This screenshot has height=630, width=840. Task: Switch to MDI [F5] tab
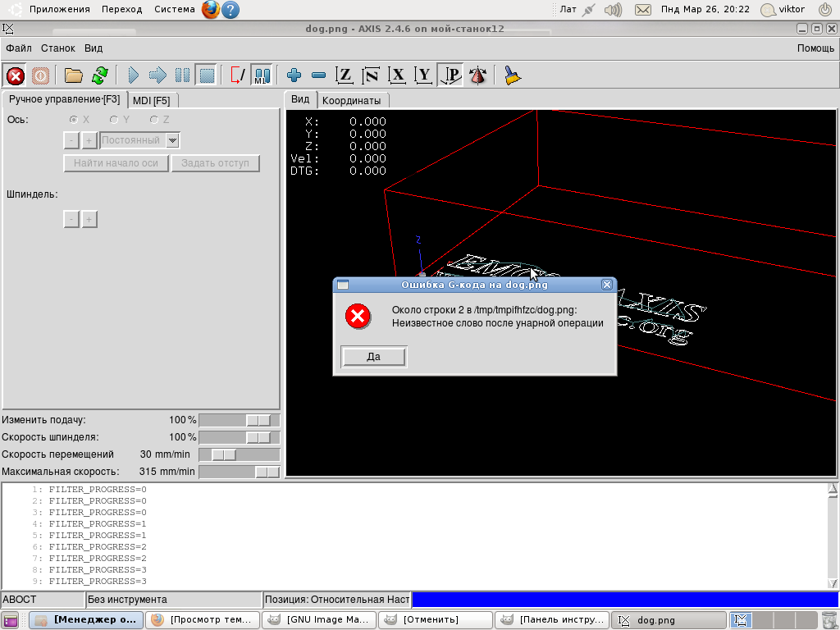(152, 101)
